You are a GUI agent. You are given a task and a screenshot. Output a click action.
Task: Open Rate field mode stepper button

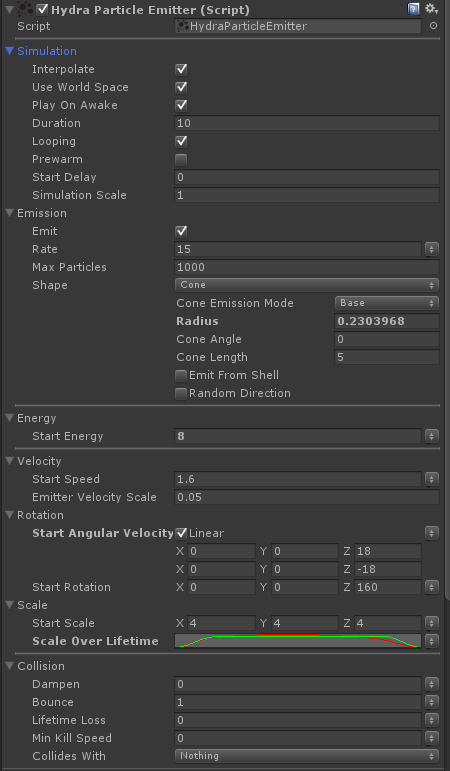[431, 249]
